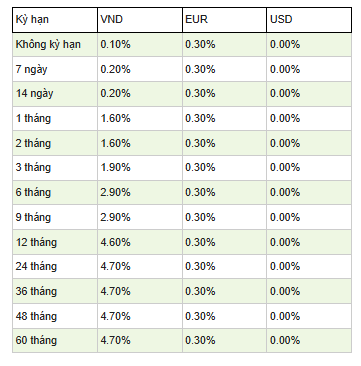Select the 9 tháng term cell

coord(55,217)
